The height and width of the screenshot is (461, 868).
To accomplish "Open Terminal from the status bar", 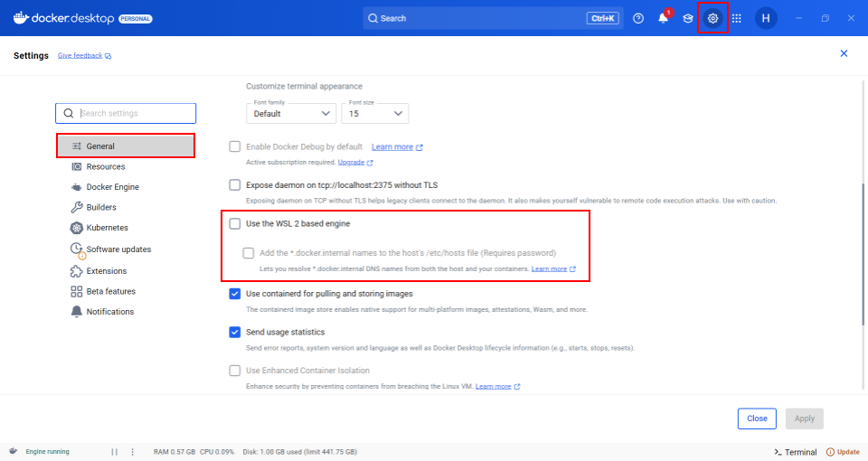I will click(796, 452).
